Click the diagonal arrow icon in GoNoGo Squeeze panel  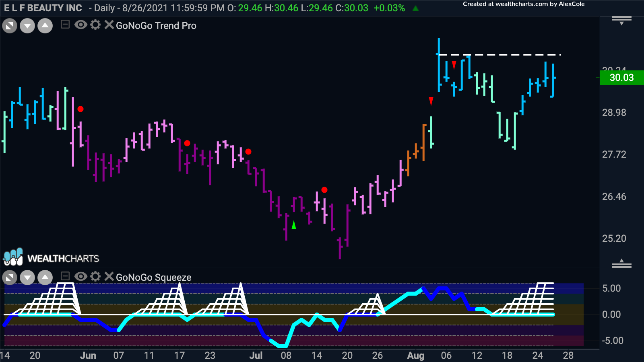pos(10,278)
